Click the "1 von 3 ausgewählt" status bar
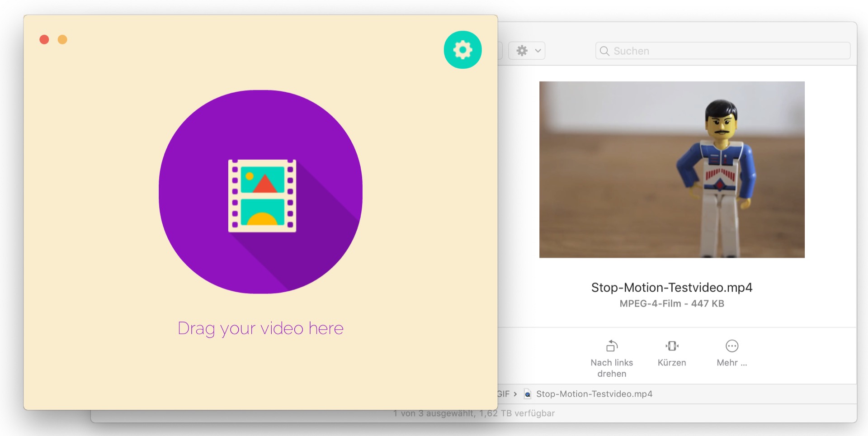Image resolution: width=868 pixels, height=436 pixels. (x=474, y=413)
